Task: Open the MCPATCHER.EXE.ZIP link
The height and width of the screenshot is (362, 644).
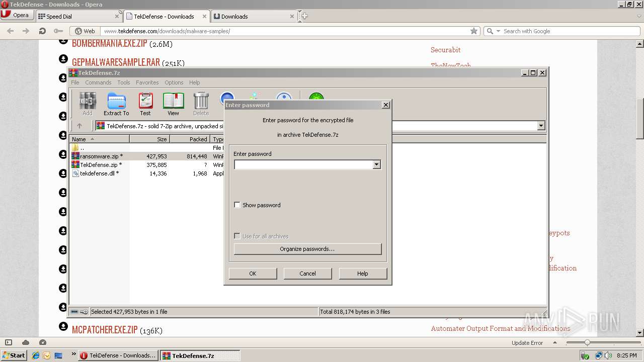Action: click(105, 330)
